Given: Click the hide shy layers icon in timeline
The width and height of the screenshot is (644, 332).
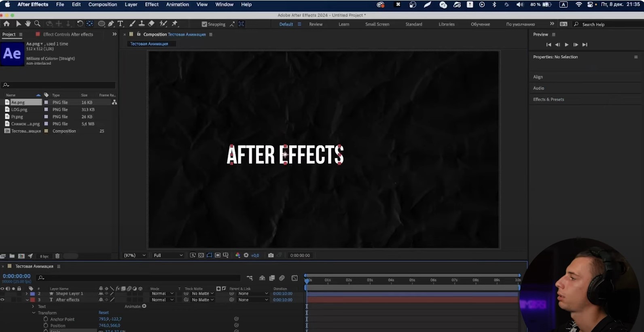Looking at the screenshot, I should [262, 278].
